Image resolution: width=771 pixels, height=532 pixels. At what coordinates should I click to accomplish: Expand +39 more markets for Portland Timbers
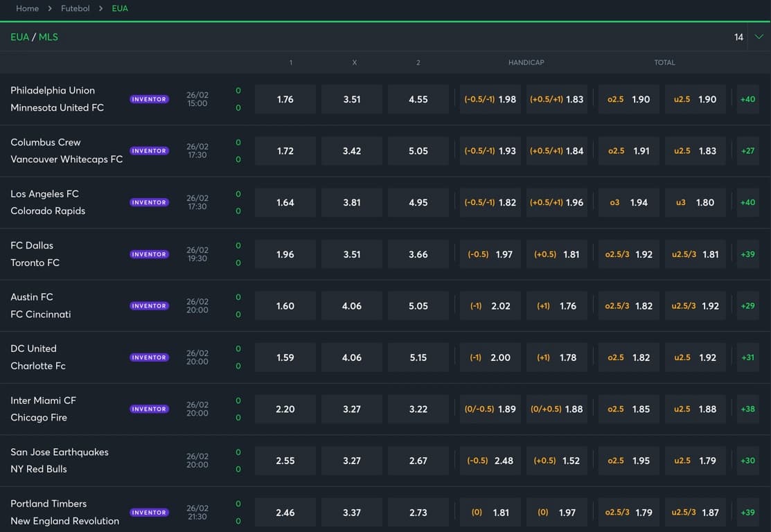tap(748, 513)
